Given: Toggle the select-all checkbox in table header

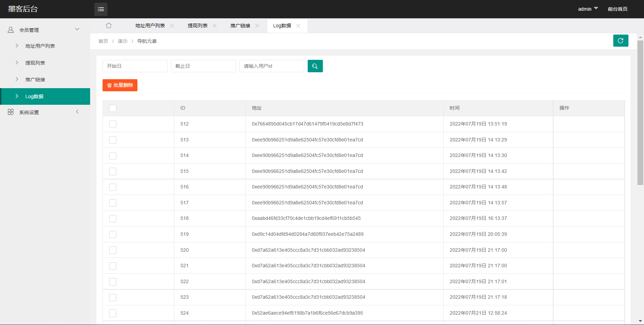Looking at the screenshot, I should 113,108.
